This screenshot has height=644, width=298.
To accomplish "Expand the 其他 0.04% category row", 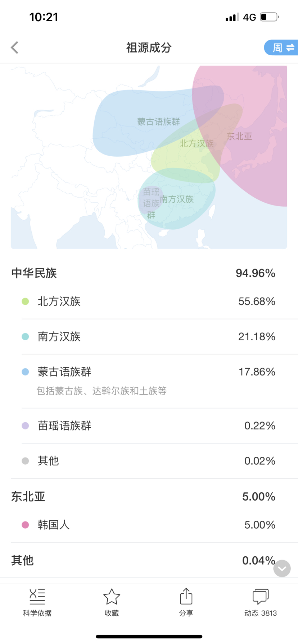I will pyautogui.click(x=149, y=560).
